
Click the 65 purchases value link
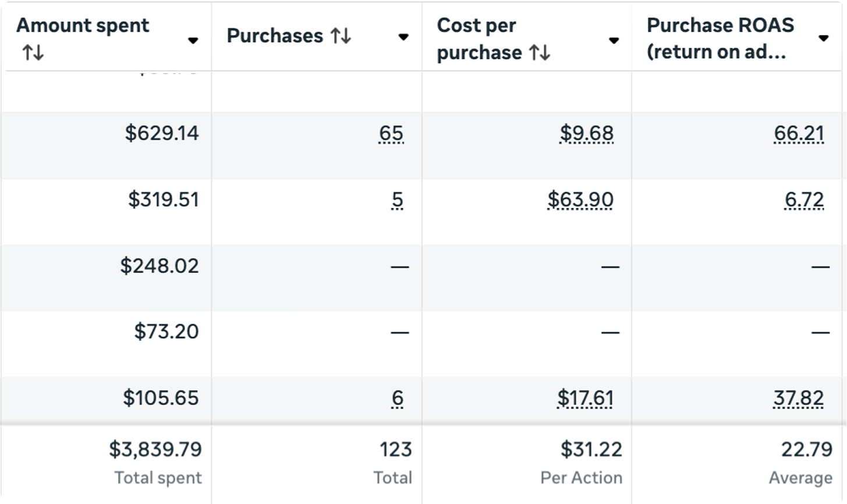391,134
